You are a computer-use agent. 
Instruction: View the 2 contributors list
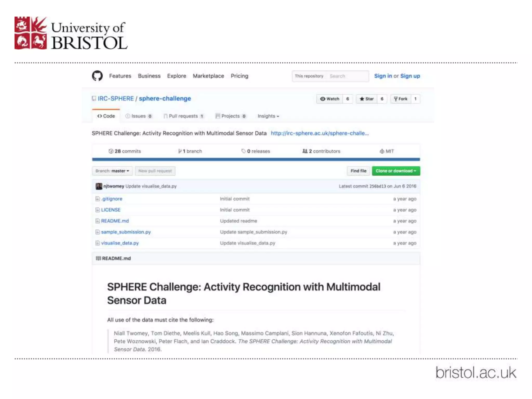point(321,151)
